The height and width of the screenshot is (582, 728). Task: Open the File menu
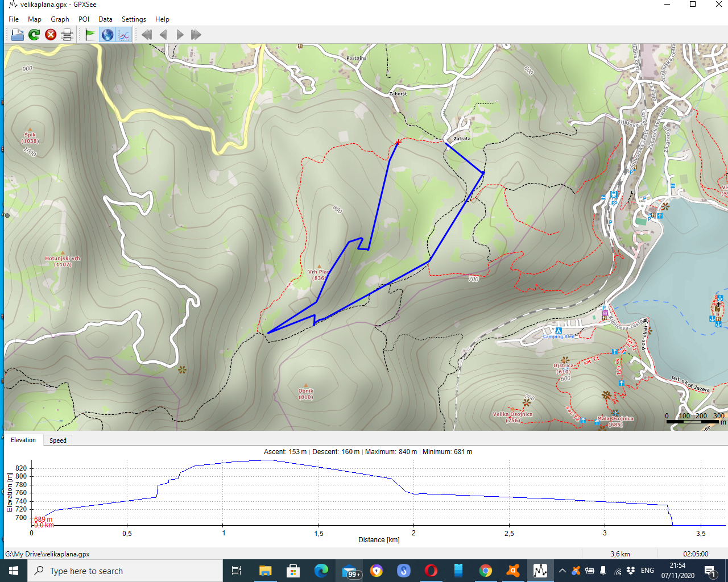pyautogui.click(x=14, y=19)
